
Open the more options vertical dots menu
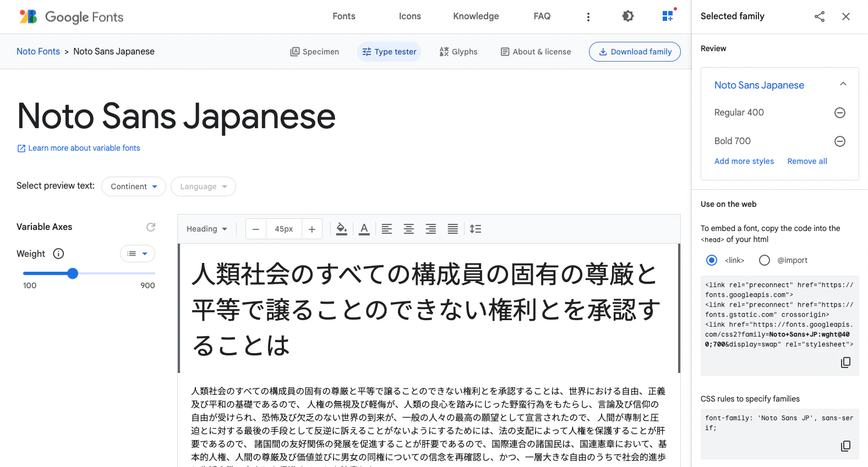588,17
